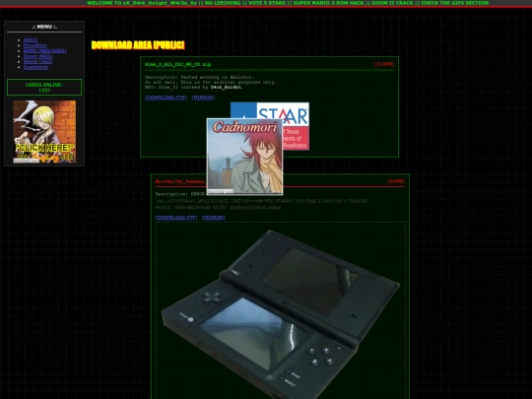Click 'Description: ERROR' text
Screen dimensions: 532x399
pos(180,194)
